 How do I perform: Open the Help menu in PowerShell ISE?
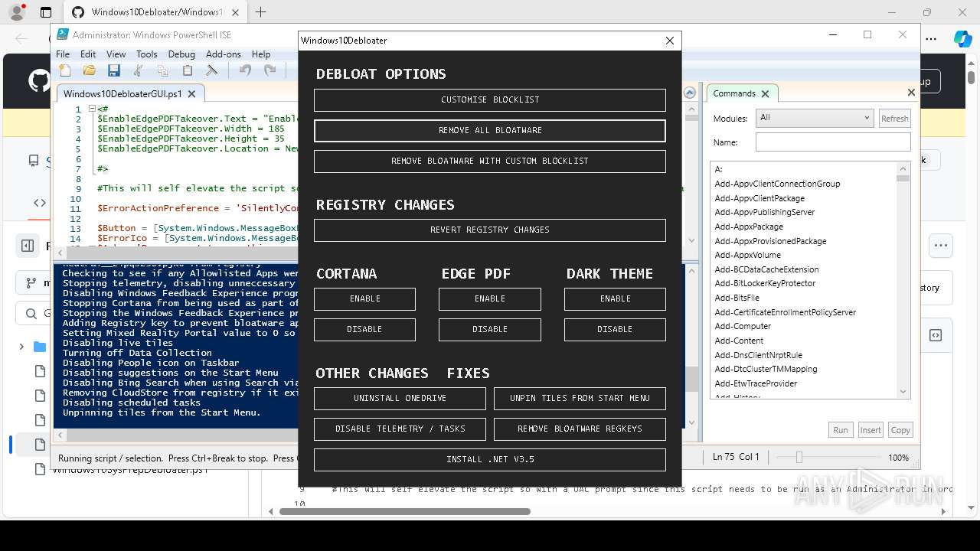(x=261, y=54)
